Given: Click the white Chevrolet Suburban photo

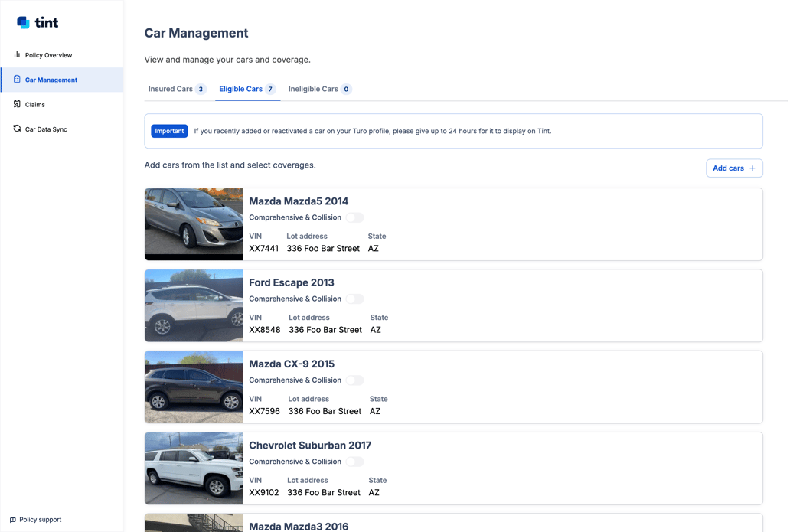Looking at the screenshot, I should point(194,468).
